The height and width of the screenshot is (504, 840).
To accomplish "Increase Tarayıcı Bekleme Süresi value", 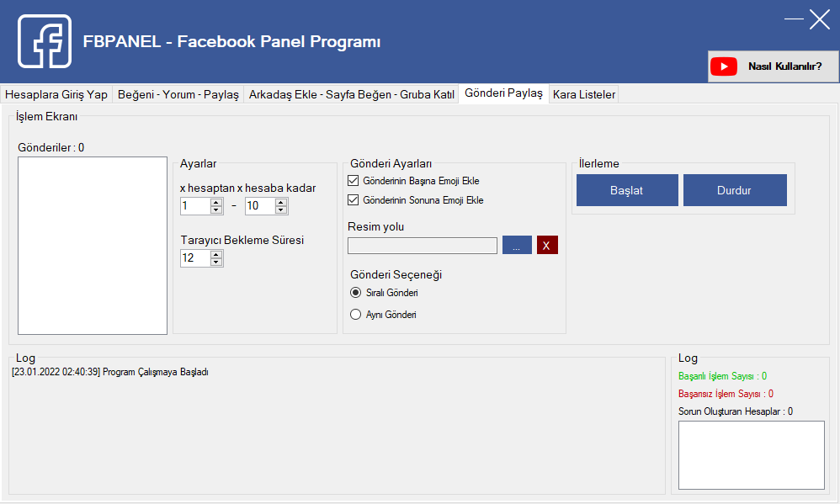I will point(216,254).
